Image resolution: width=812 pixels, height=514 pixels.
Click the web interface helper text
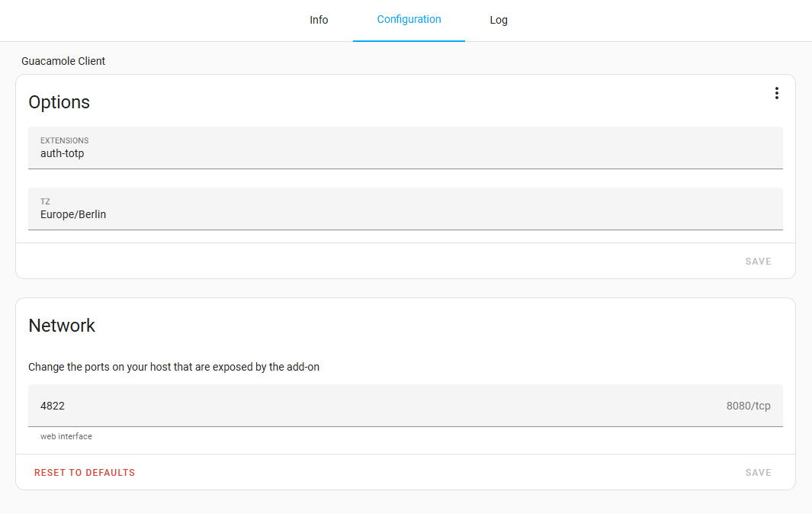[x=66, y=437]
